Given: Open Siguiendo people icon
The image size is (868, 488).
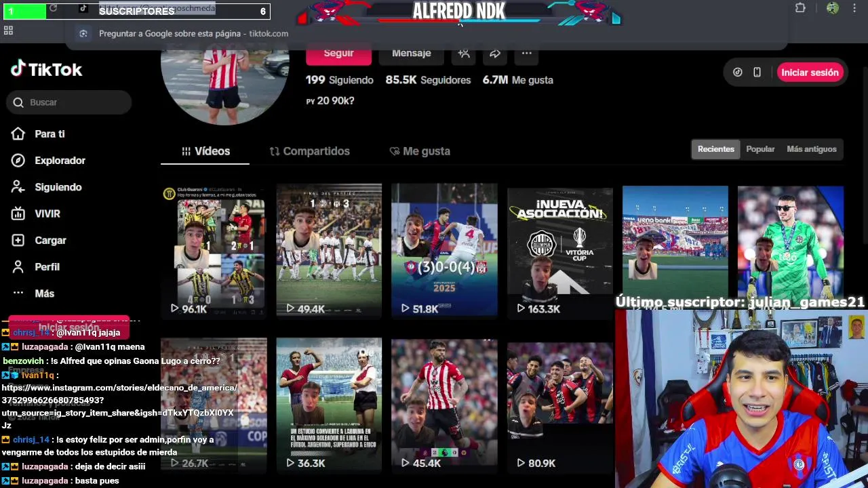Looking at the screenshot, I should pyautogui.click(x=18, y=187).
